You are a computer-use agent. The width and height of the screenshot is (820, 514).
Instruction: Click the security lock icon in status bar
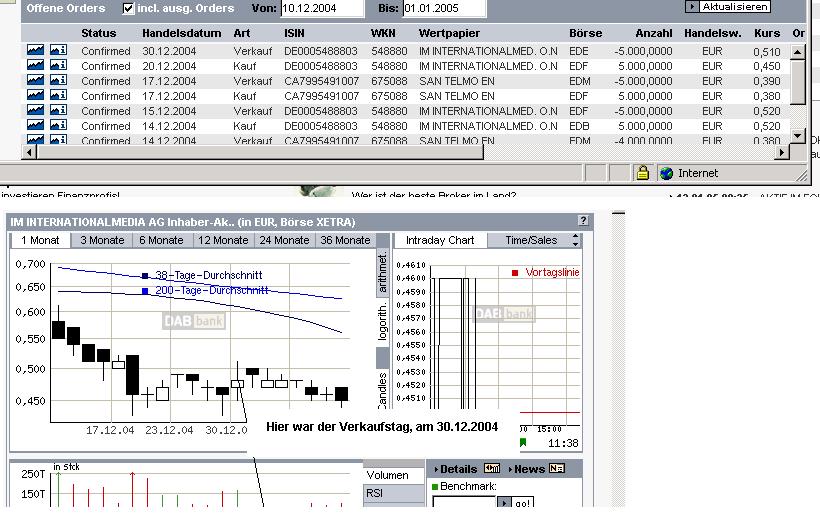coord(643,173)
